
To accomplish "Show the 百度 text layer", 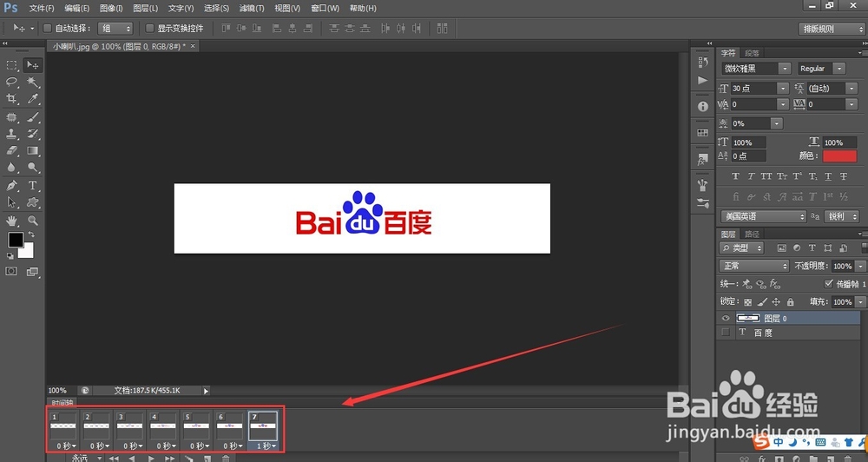I will (725, 333).
